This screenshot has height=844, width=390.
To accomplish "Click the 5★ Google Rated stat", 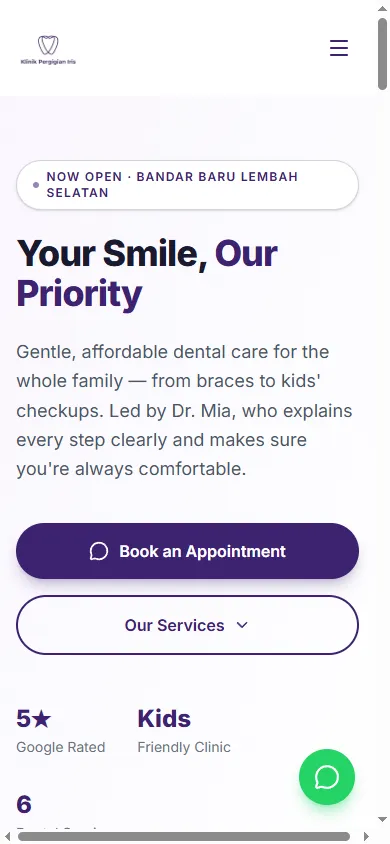I will 61,731.
